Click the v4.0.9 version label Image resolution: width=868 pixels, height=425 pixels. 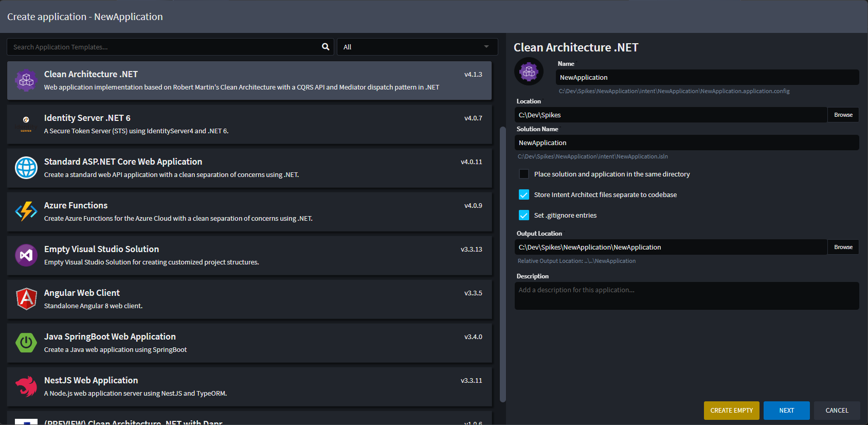point(473,205)
